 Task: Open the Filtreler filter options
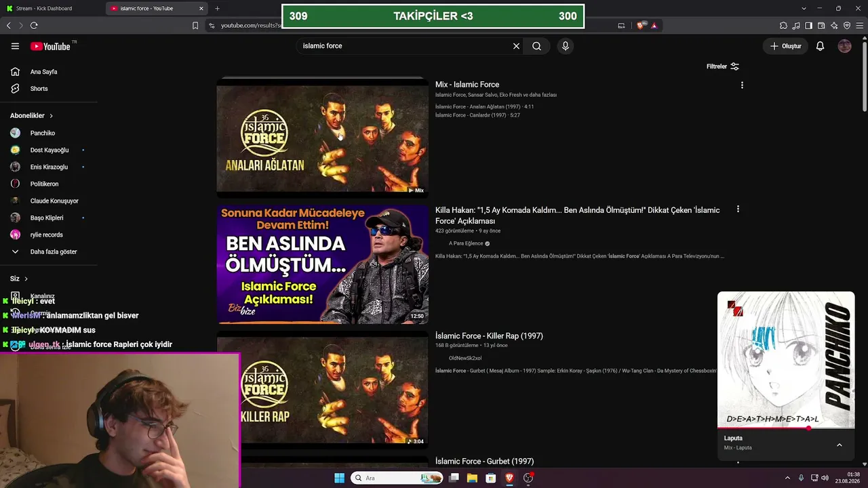[723, 66]
